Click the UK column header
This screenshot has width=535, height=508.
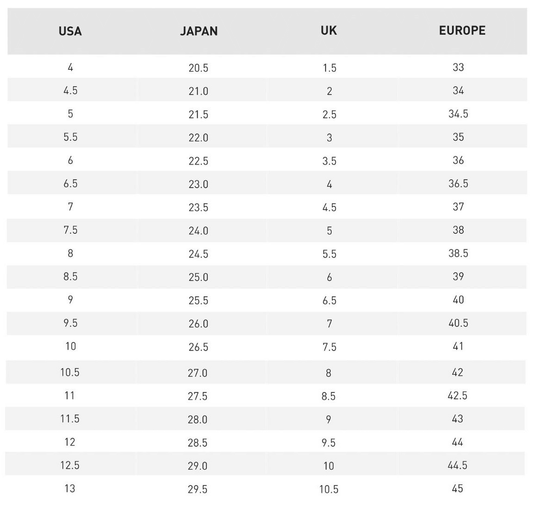(329, 30)
